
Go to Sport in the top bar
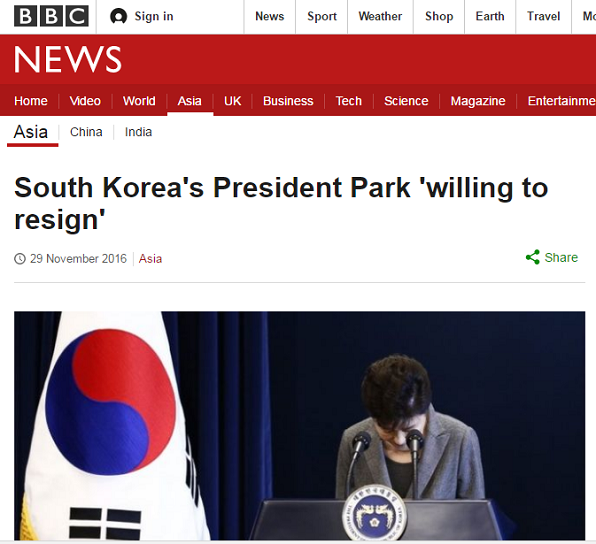(x=322, y=16)
